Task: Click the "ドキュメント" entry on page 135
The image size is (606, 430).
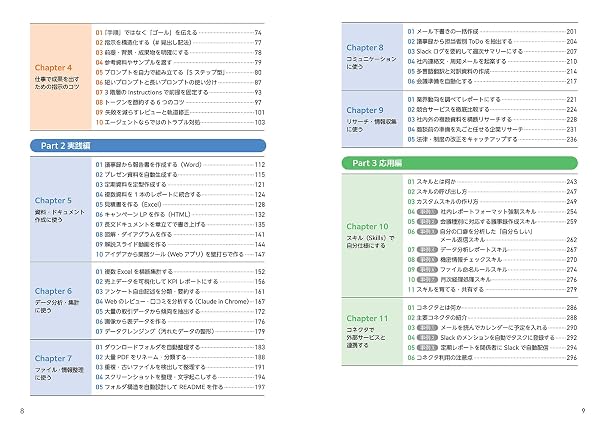Action: click(x=180, y=224)
